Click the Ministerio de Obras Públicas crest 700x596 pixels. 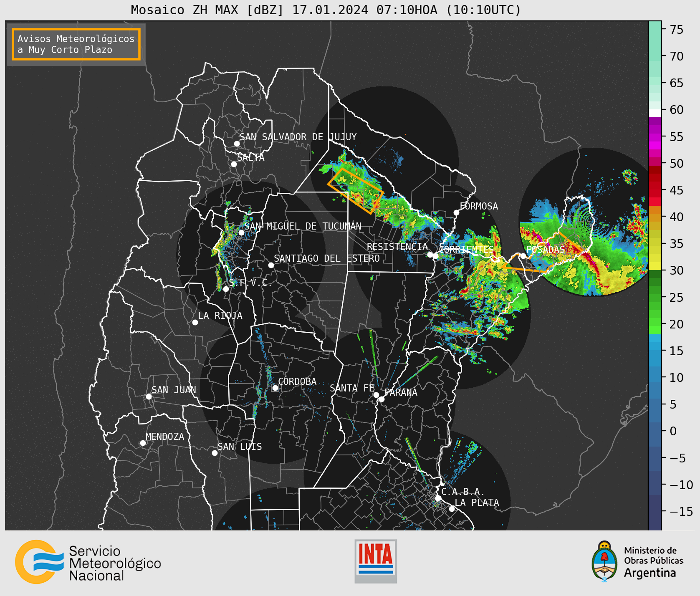[x=604, y=561]
